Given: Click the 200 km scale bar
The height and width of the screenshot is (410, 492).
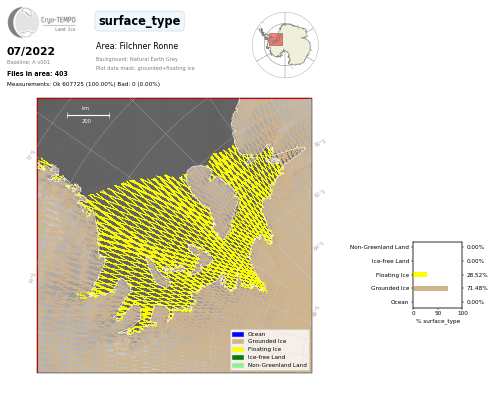Looking at the screenshot, I should click(88, 115).
